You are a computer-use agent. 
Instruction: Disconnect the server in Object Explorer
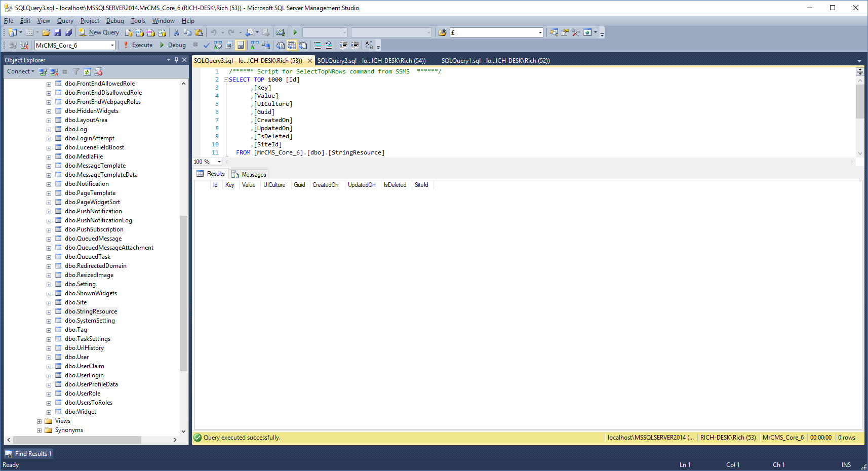(54, 71)
